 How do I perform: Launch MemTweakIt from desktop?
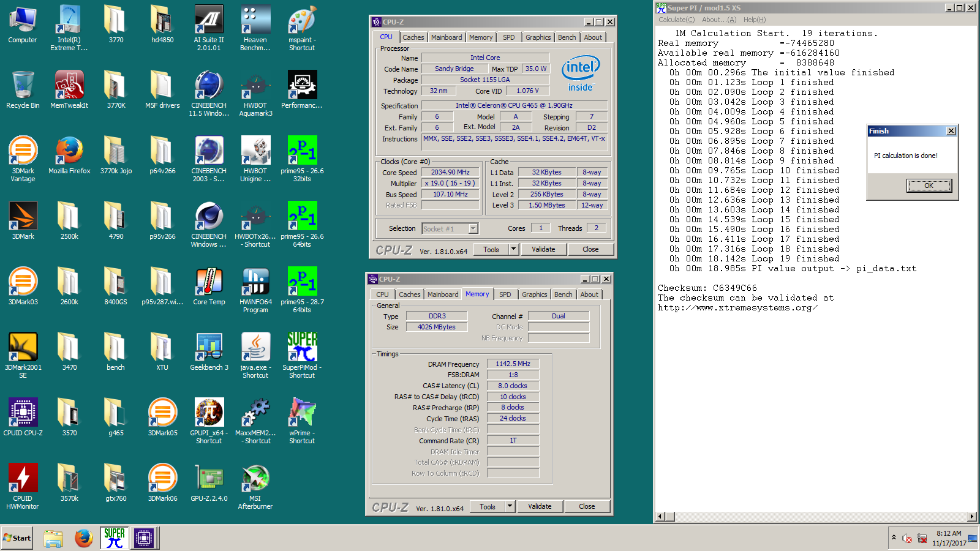tap(69, 89)
